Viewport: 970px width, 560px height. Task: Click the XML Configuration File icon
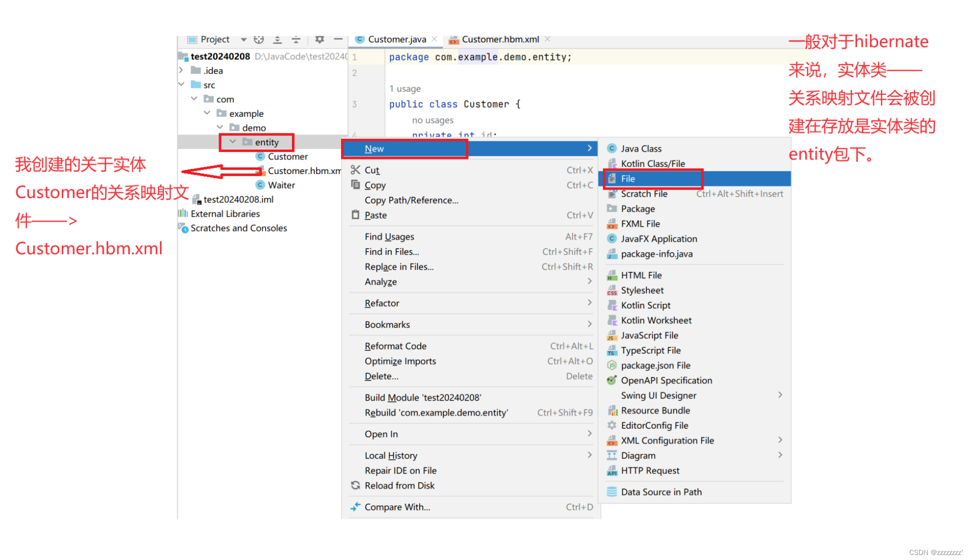point(611,440)
